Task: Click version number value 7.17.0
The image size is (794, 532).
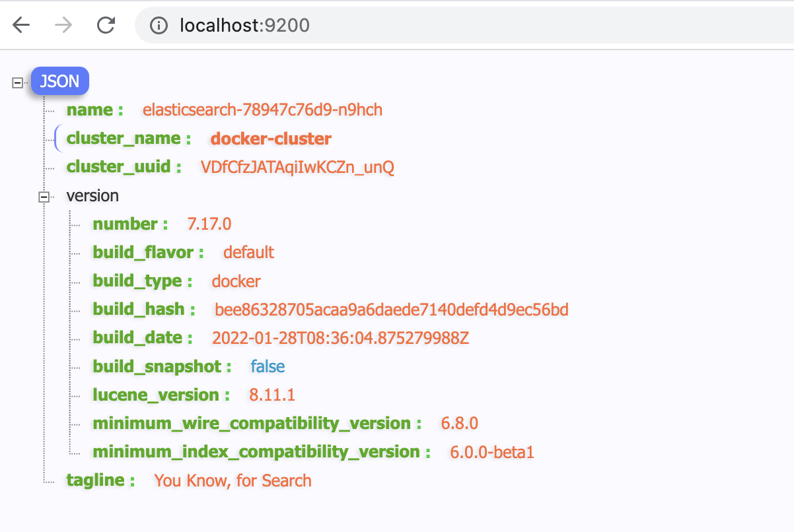Action: pyautogui.click(x=209, y=224)
